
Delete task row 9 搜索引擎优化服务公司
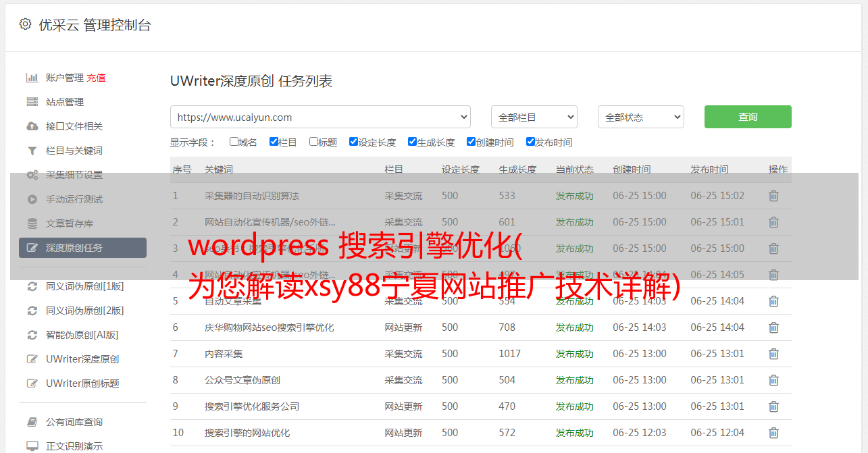pyautogui.click(x=773, y=406)
